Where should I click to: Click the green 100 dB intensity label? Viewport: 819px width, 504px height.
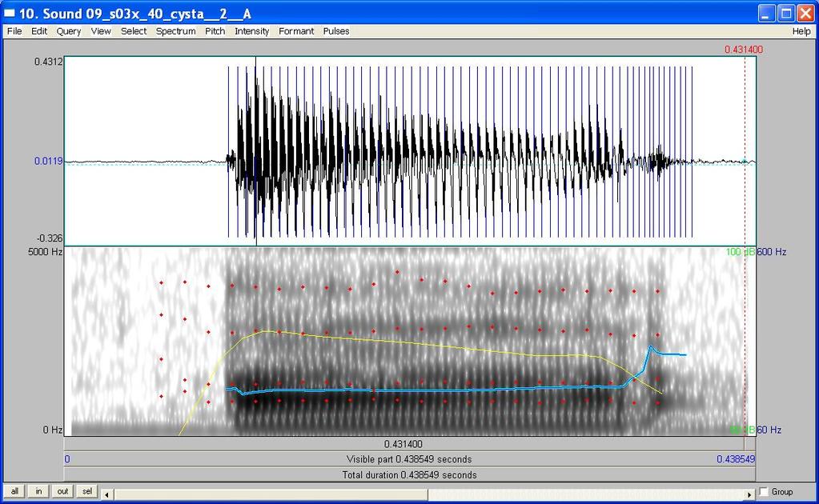pos(740,252)
